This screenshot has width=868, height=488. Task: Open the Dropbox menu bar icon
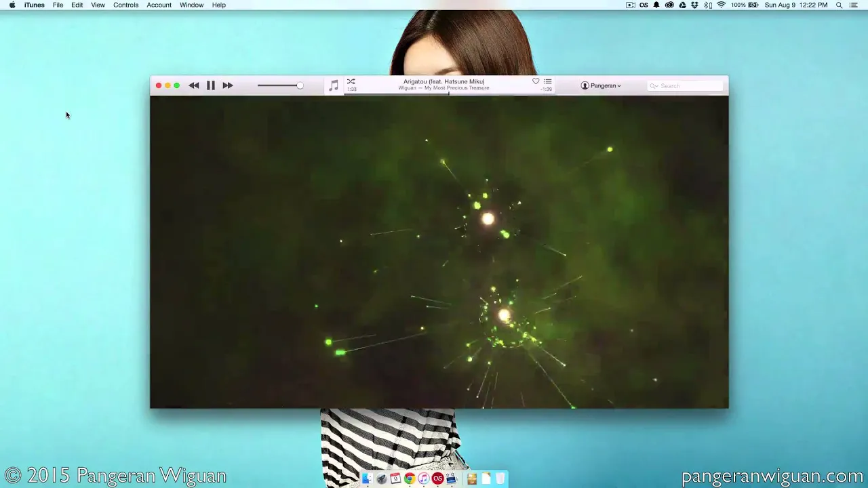[695, 5]
